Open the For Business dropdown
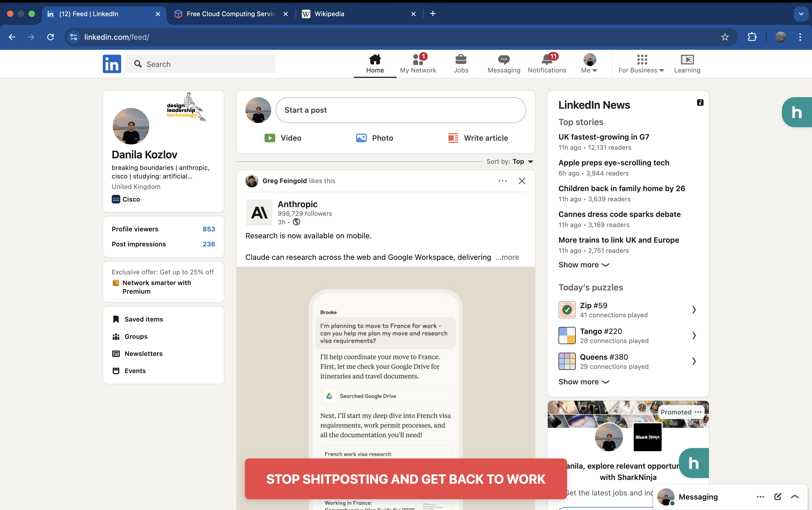This screenshot has width=812, height=510. pyautogui.click(x=641, y=70)
